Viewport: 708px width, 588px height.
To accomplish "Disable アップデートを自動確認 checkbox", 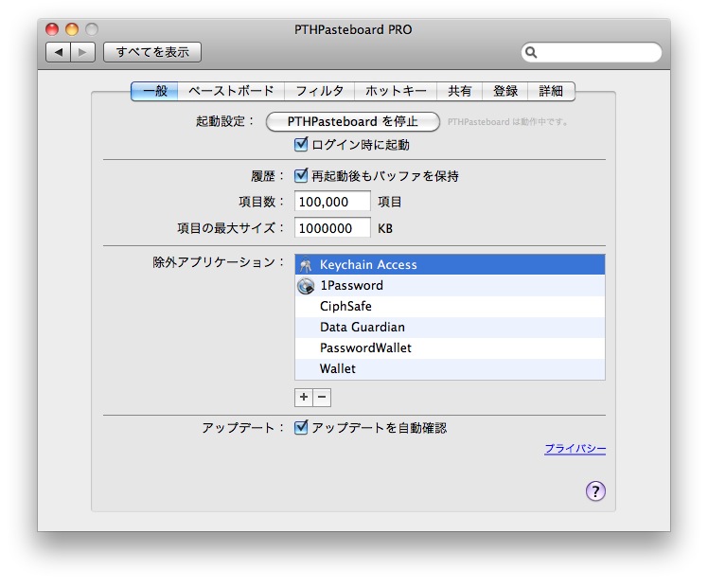I will pyautogui.click(x=302, y=427).
